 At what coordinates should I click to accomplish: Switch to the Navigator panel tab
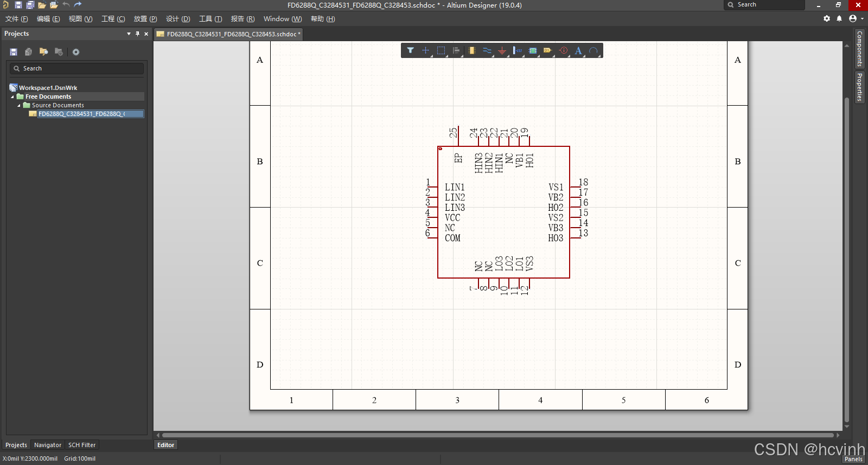point(48,445)
